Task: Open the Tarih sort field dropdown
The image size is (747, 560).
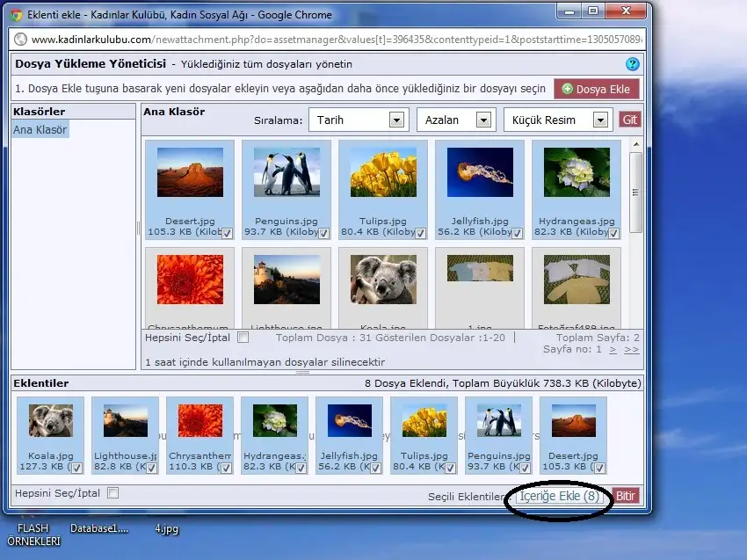Action: pos(359,120)
